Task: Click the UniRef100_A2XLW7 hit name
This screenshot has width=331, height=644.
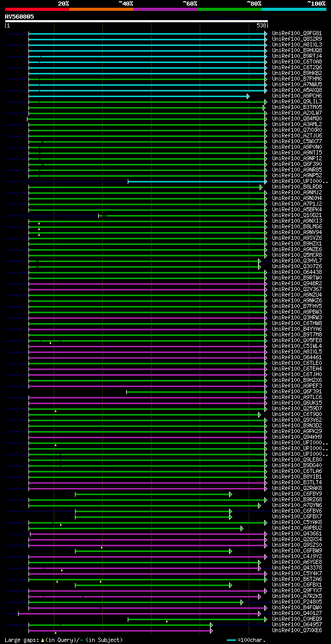Action: point(297,113)
